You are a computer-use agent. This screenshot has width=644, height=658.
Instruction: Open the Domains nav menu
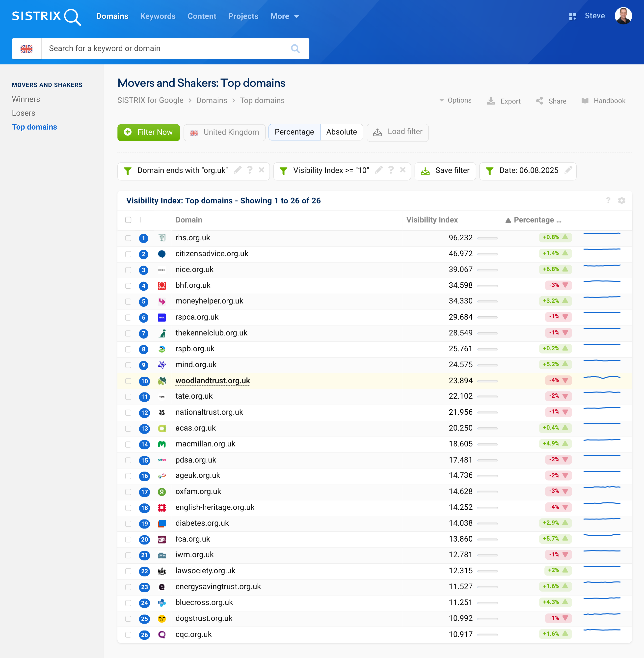click(112, 16)
